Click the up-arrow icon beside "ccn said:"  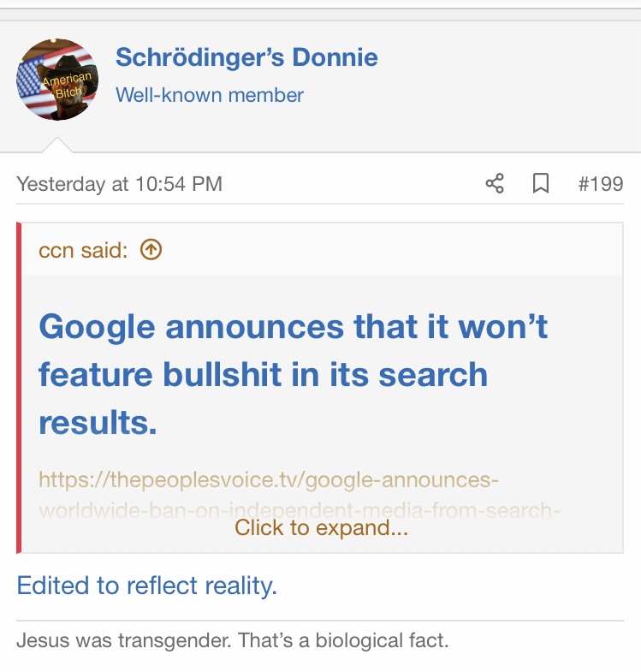tap(151, 249)
